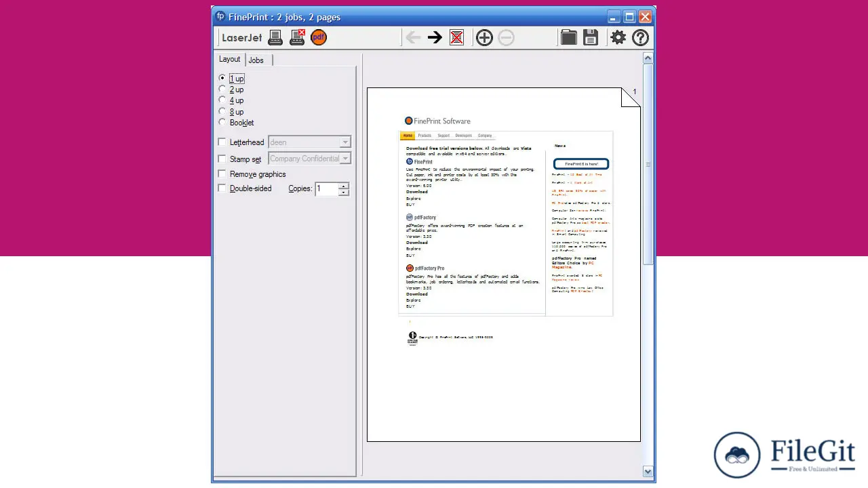This screenshot has height=488, width=868.
Task: Click the Copies number field
Action: (326, 189)
